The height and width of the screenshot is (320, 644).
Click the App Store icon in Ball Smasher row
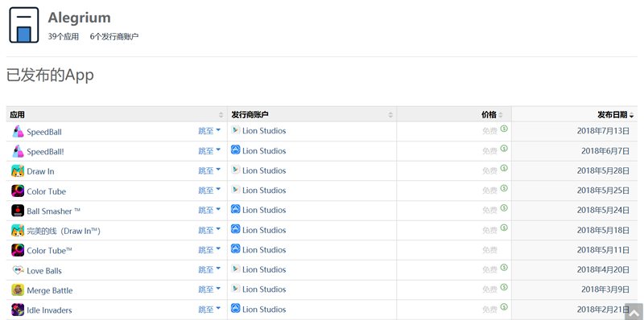(235, 209)
